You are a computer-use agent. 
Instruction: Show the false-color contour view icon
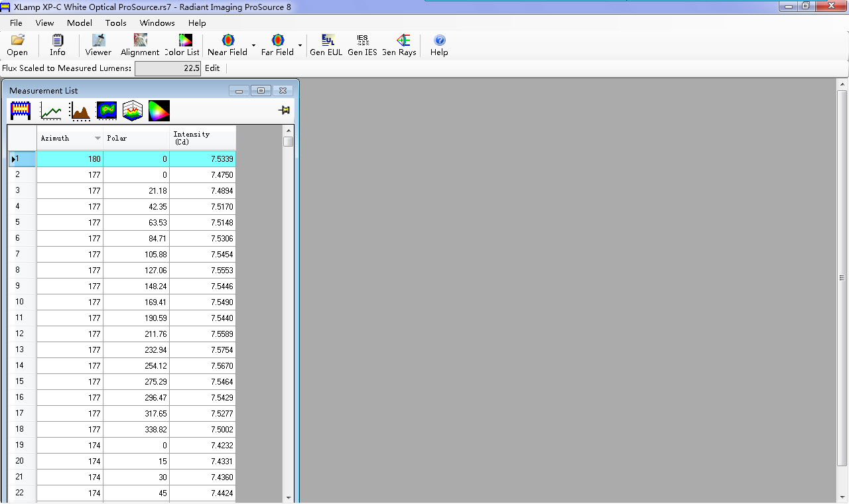point(107,111)
